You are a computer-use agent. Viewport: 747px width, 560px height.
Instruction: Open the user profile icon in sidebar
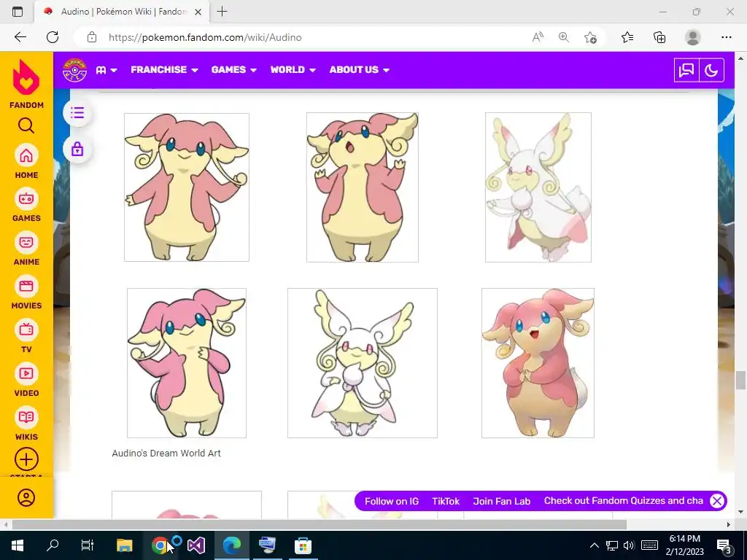(x=26, y=498)
